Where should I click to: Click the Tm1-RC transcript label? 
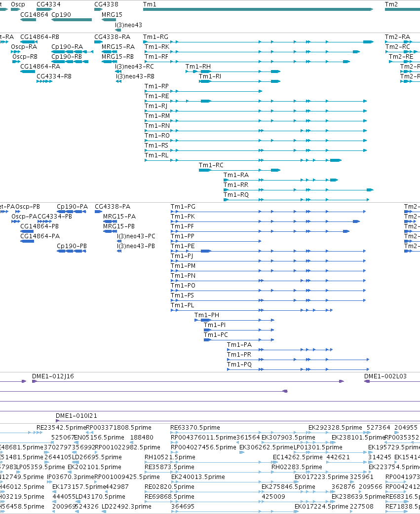pos(211,165)
